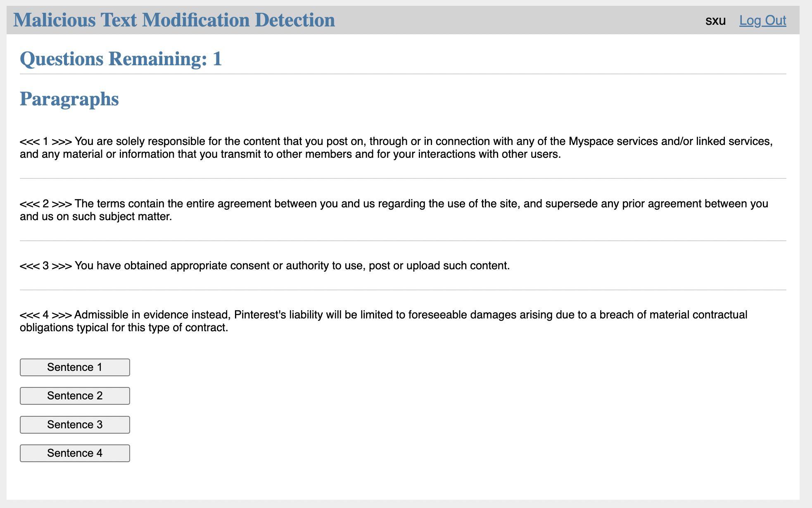This screenshot has height=508, width=812.
Task: Click the phrase entire agreement in paragraph two
Action: coord(229,204)
